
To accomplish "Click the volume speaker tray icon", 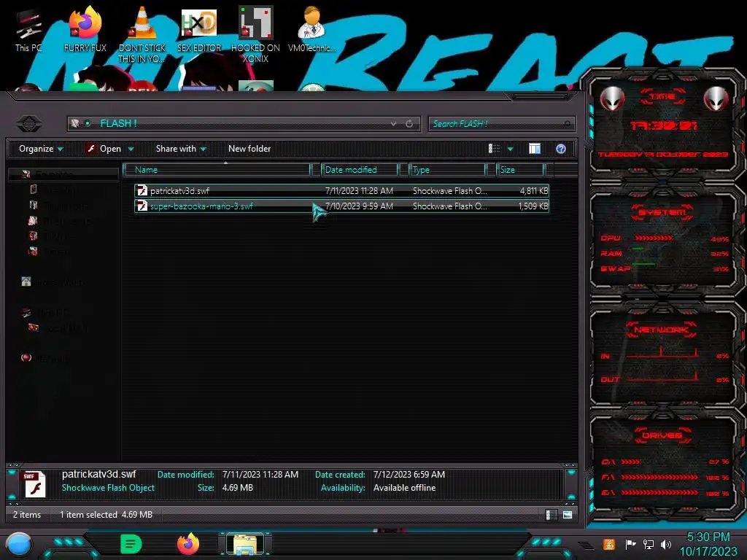I will coord(665,544).
